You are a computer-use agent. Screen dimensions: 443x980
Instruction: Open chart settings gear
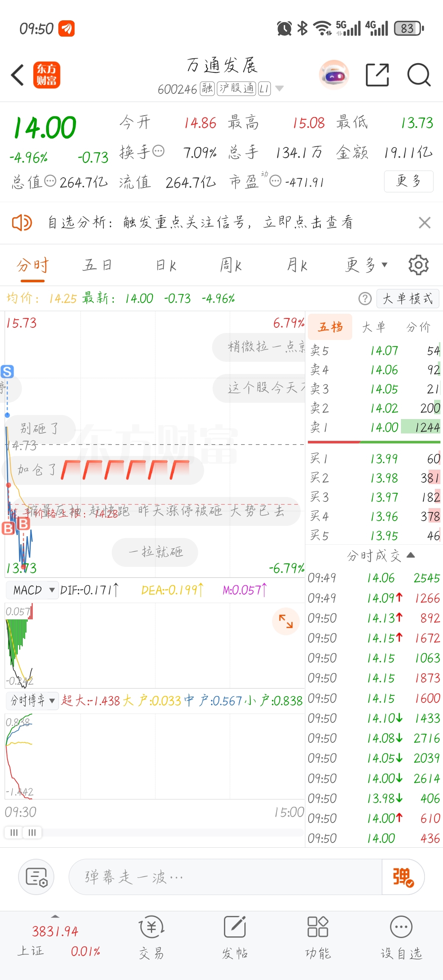click(418, 265)
